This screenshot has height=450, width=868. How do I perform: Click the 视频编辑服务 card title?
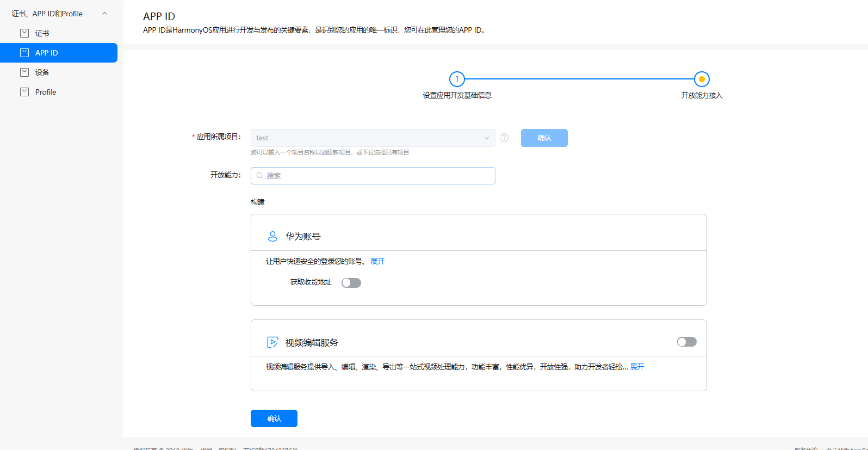(312, 343)
